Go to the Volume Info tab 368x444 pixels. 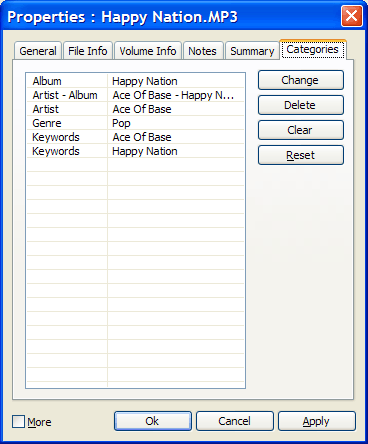[148, 51]
